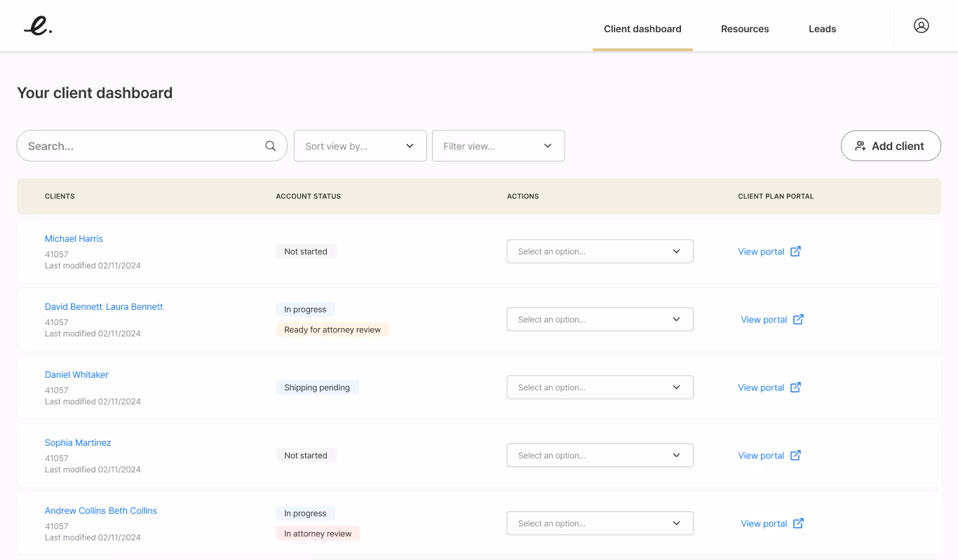
Task: Switch to the Resources tab
Action: pos(745,29)
